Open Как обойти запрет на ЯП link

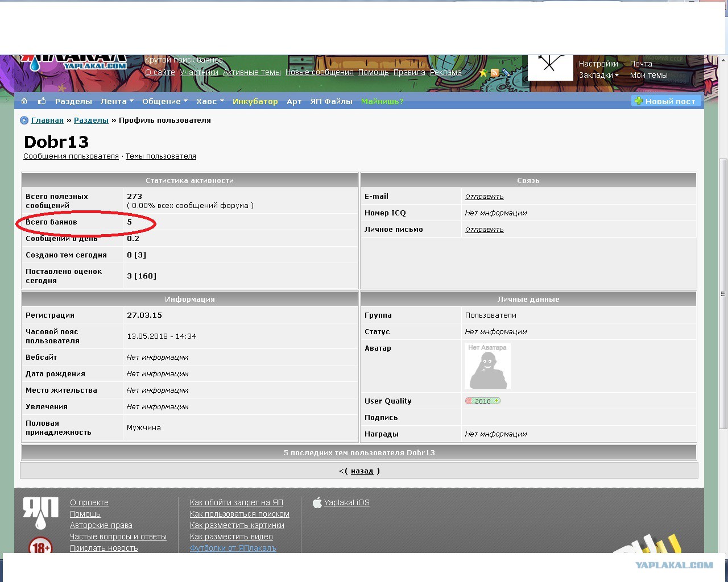coord(237,502)
